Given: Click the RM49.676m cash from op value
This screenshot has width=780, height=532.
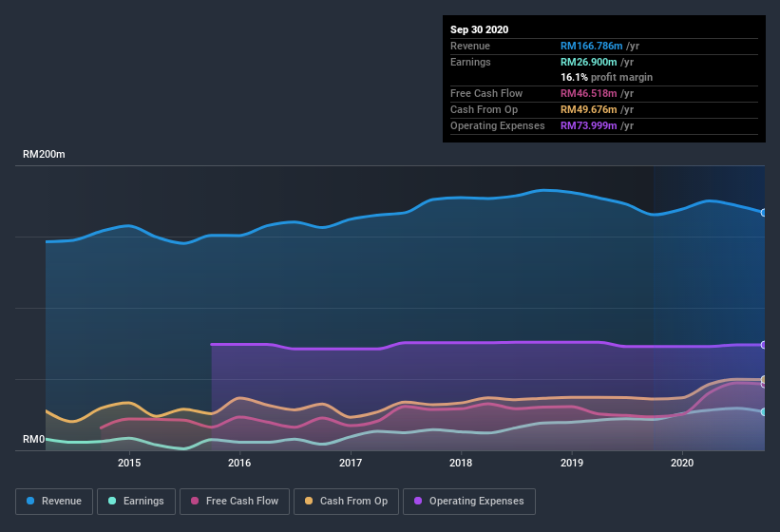Looking at the screenshot, I should [x=589, y=109].
